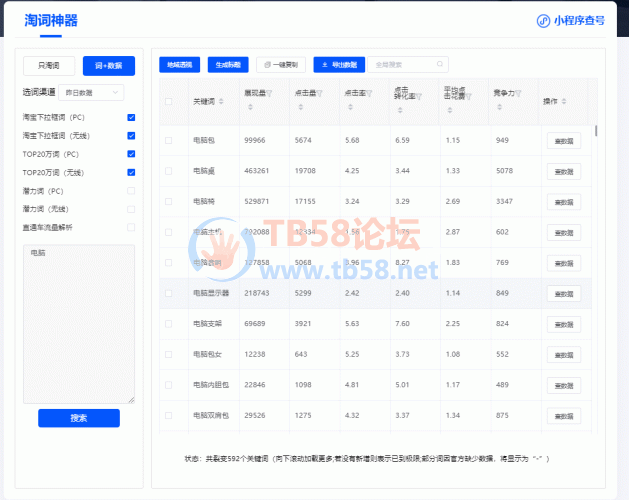Click the 展现量 value 218743

point(257,293)
